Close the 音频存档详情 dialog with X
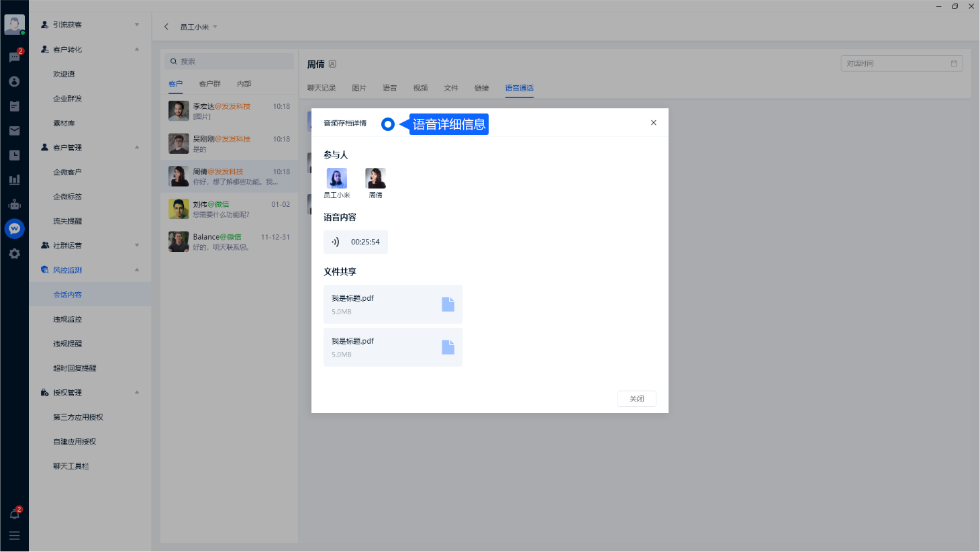Image resolution: width=980 pixels, height=552 pixels. 653,123
